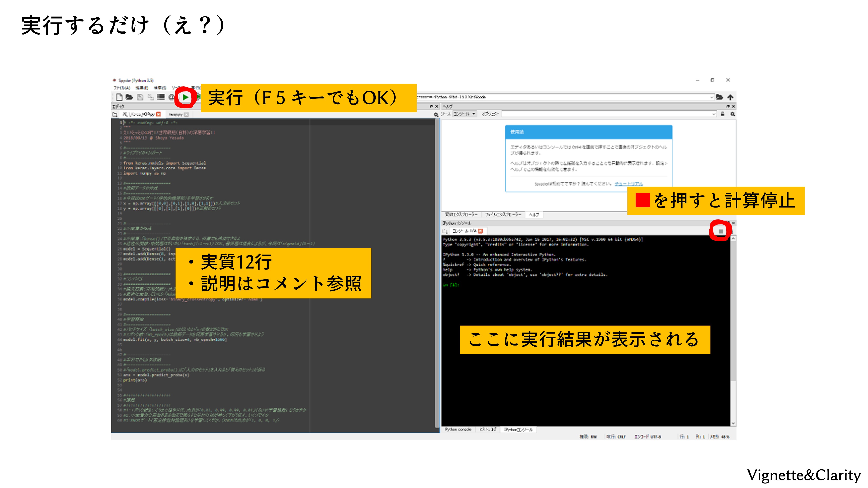Browse editor tabs icon left of file tabs

click(x=115, y=115)
